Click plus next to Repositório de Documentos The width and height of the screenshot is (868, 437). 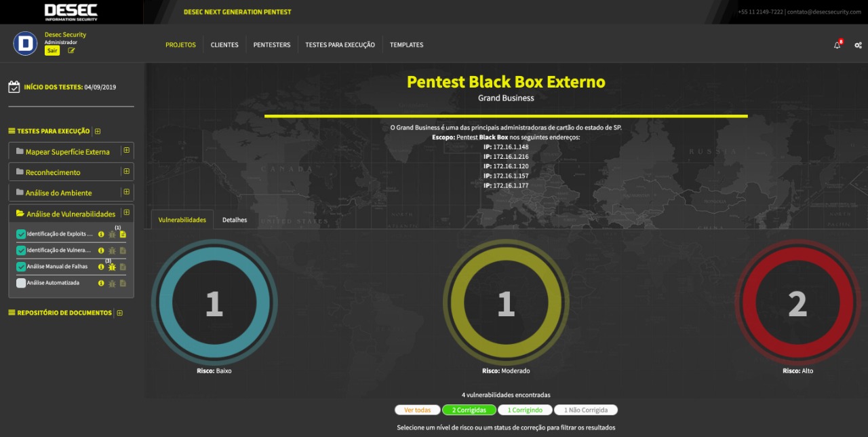click(120, 313)
